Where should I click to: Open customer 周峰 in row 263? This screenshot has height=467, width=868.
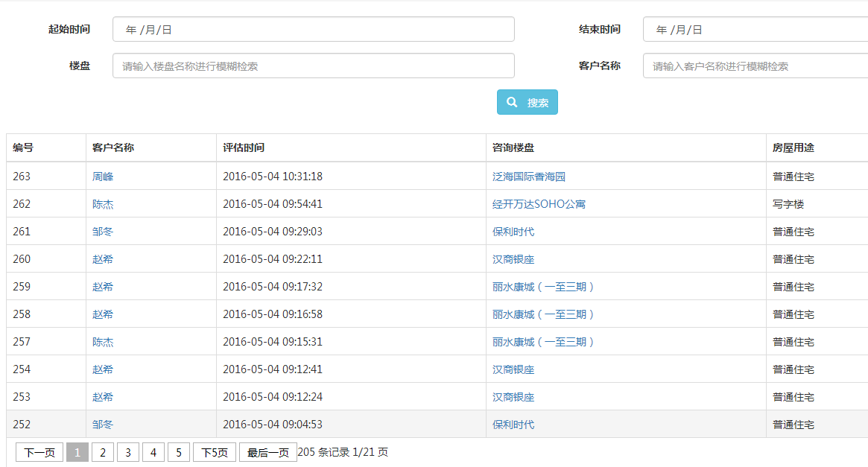103,177
